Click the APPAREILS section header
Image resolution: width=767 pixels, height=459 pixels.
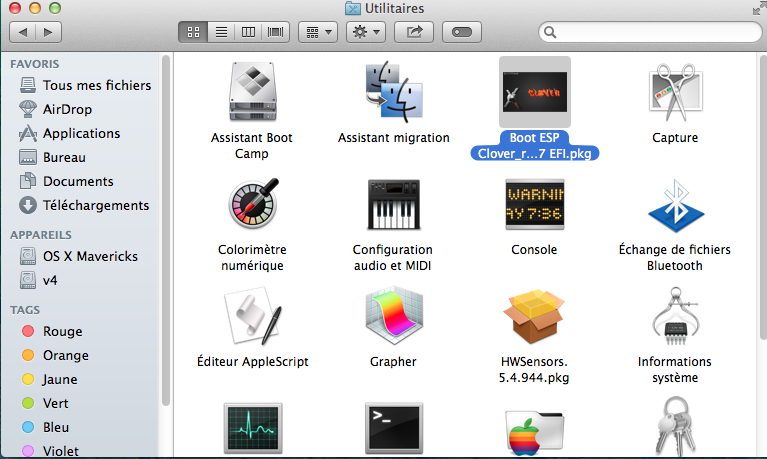(x=41, y=235)
